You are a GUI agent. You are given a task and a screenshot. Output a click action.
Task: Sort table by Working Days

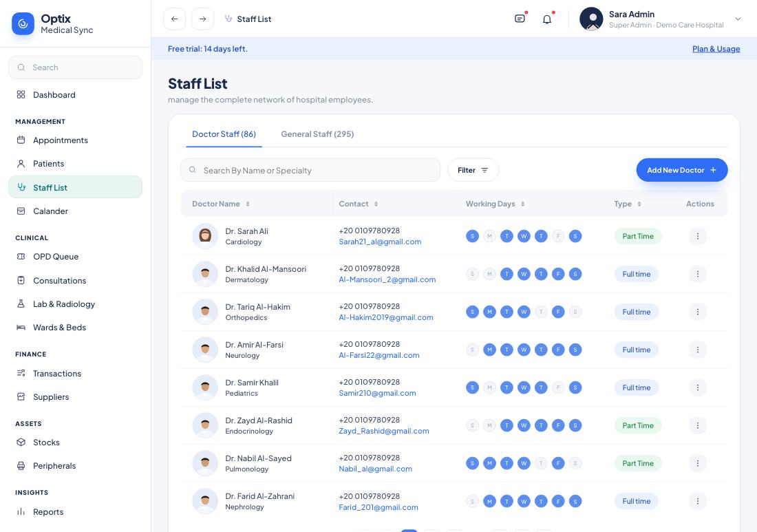tap(523, 204)
